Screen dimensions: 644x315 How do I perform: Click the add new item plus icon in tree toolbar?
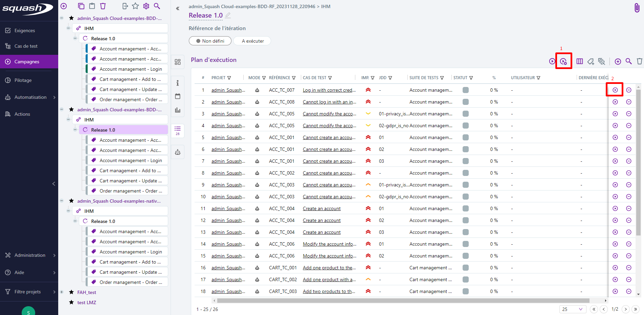(x=64, y=6)
